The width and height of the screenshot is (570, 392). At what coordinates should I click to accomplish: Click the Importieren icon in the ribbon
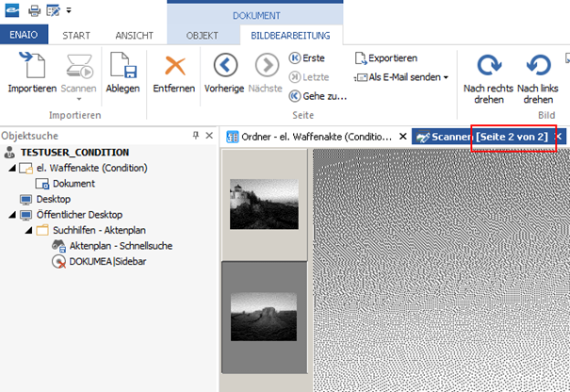click(31, 67)
